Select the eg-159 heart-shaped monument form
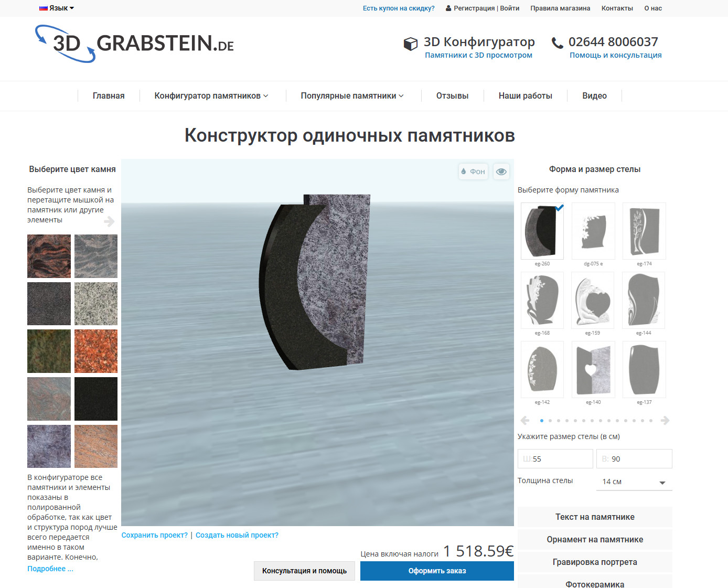This screenshot has height=588, width=728. (592, 300)
